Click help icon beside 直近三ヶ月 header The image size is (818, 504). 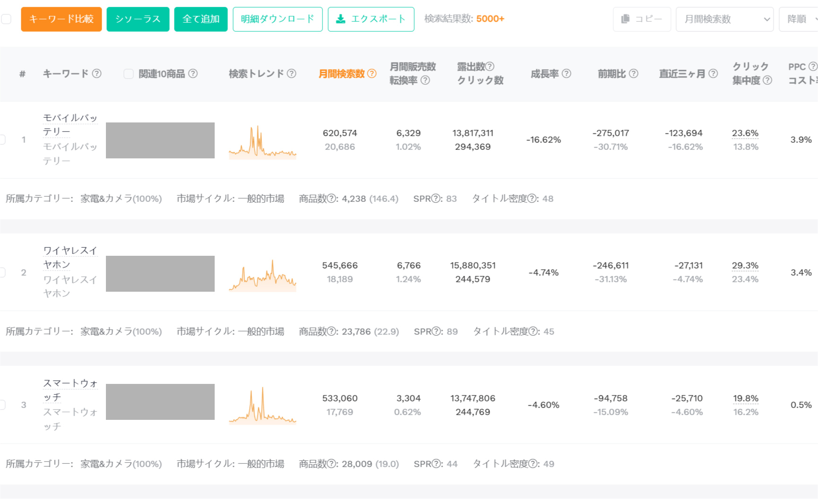[x=713, y=74]
